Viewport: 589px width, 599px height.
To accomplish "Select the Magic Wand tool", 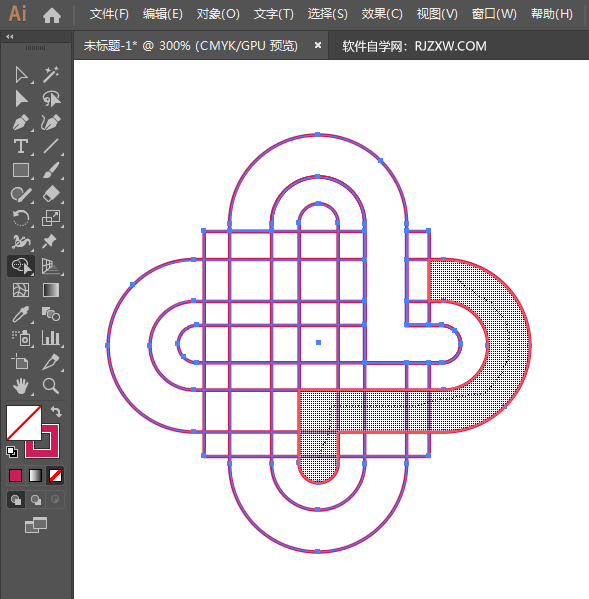I will [51, 74].
